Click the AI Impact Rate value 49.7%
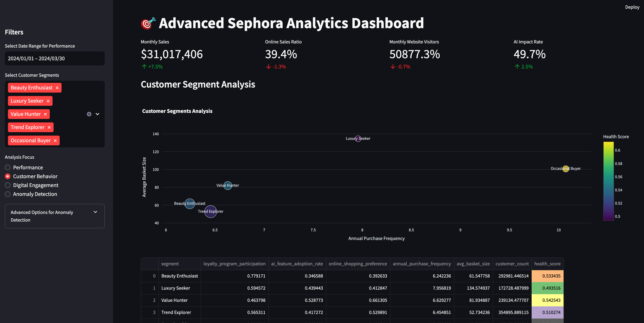Viewport: 644px width, 323px height. [x=530, y=54]
